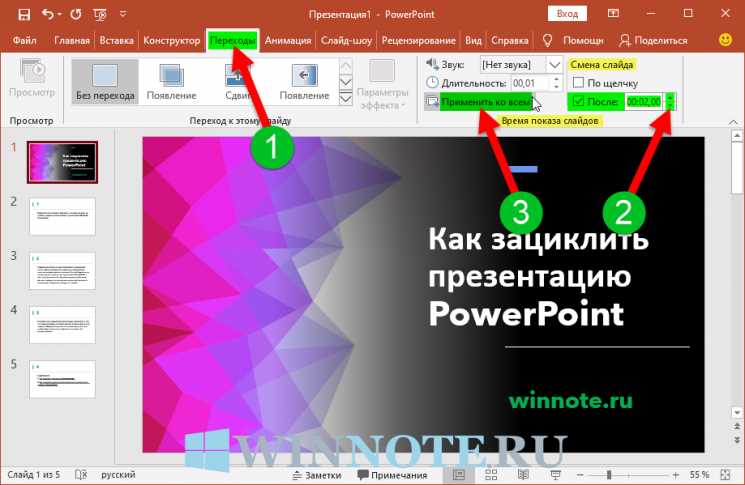Select slide 2 thumbnail
Image resolution: width=745 pixels, height=485 pixels.
click(62, 217)
